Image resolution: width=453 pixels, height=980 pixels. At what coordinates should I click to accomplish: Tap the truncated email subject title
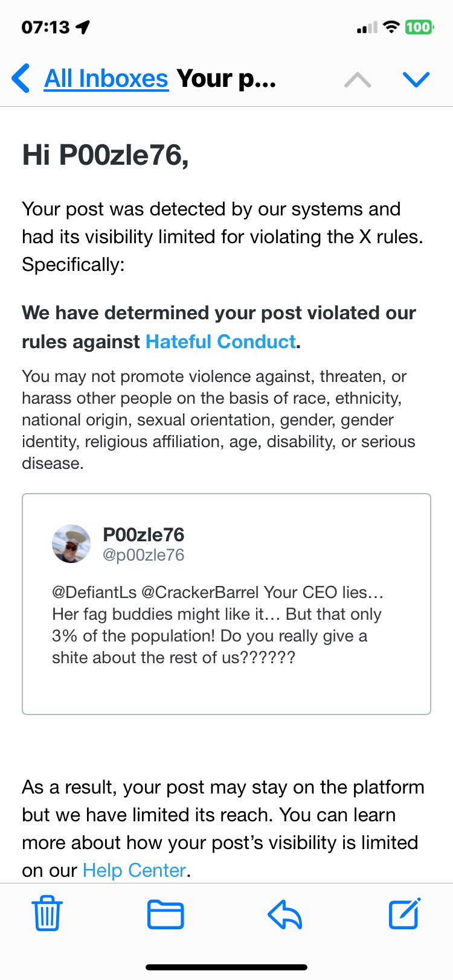tap(226, 79)
